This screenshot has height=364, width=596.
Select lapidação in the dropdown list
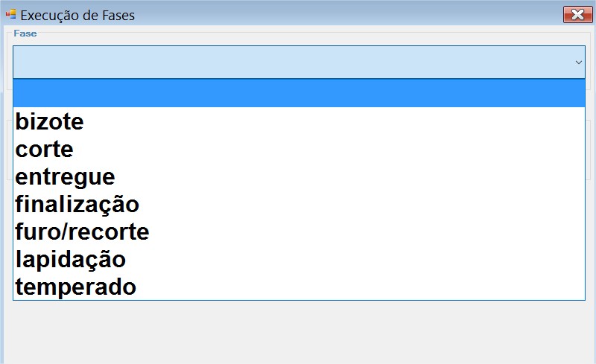pyautogui.click(x=299, y=259)
